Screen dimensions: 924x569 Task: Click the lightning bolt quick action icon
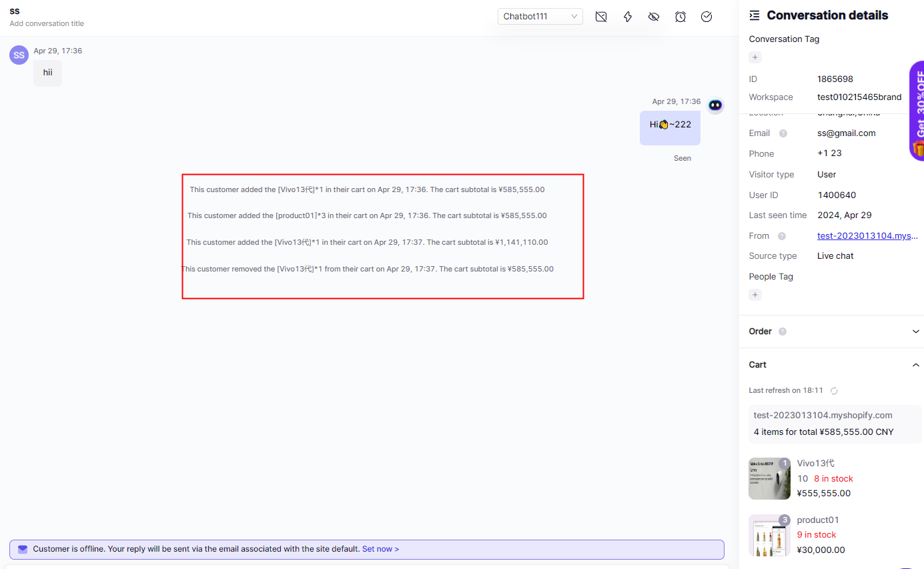tap(628, 17)
